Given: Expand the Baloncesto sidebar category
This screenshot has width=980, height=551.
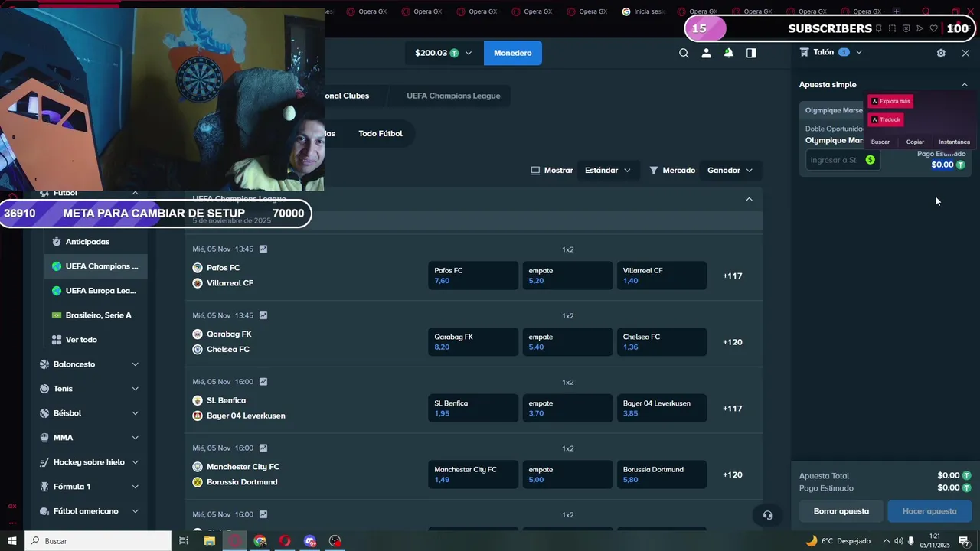Looking at the screenshot, I should [135, 364].
